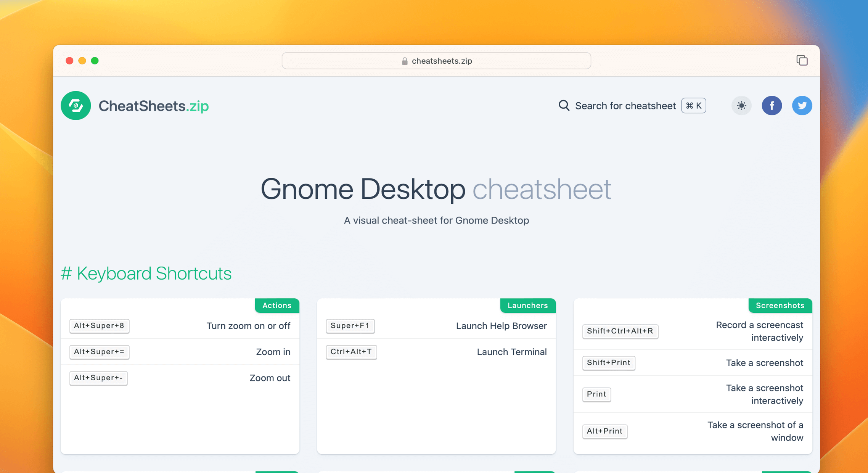
Task: Select the Alt+Super+8 shortcut key
Action: pyautogui.click(x=99, y=326)
